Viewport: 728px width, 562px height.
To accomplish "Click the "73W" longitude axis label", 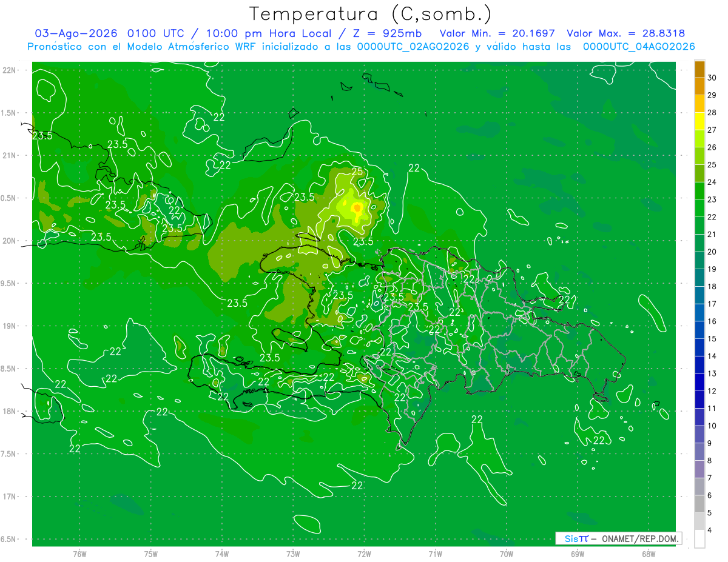I will 293,554.
